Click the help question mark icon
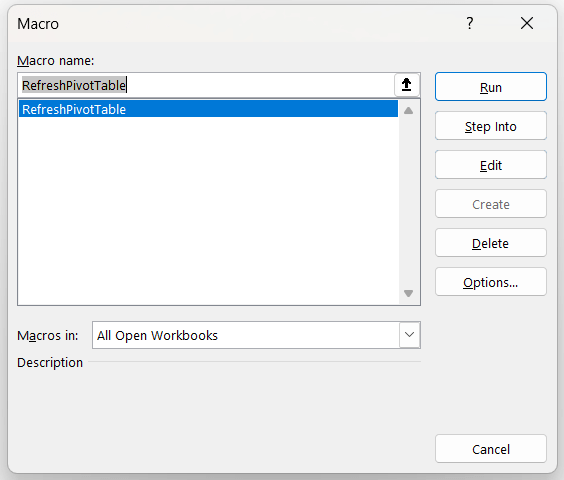This screenshot has width=564, height=480. 470,23
